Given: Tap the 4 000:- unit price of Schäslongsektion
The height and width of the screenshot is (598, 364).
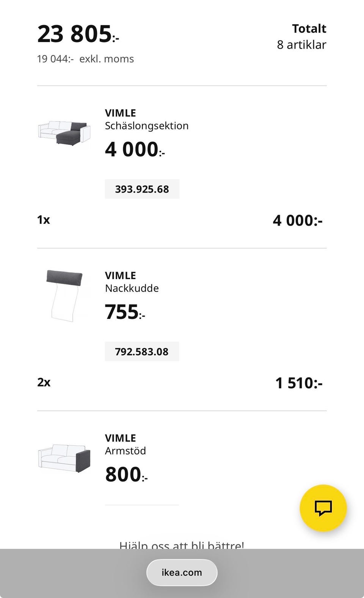Looking at the screenshot, I should click(x=135, y=149).
